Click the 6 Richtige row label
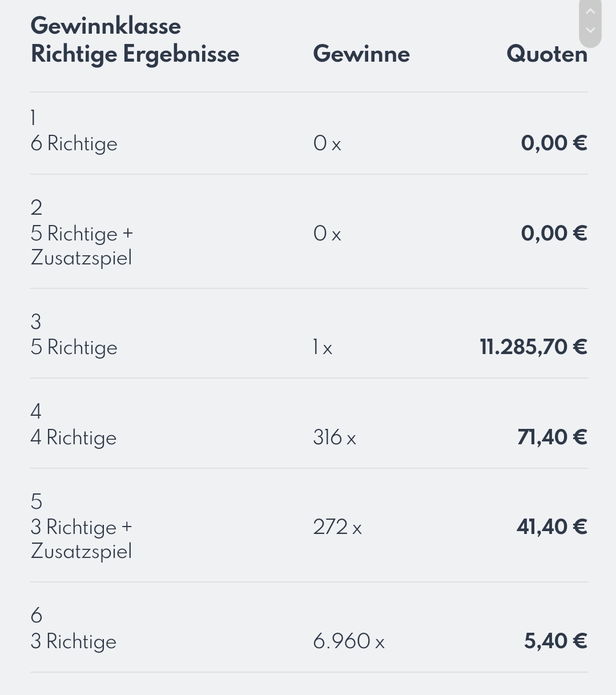Screen dimensions: 616x695 pos(74,143)
